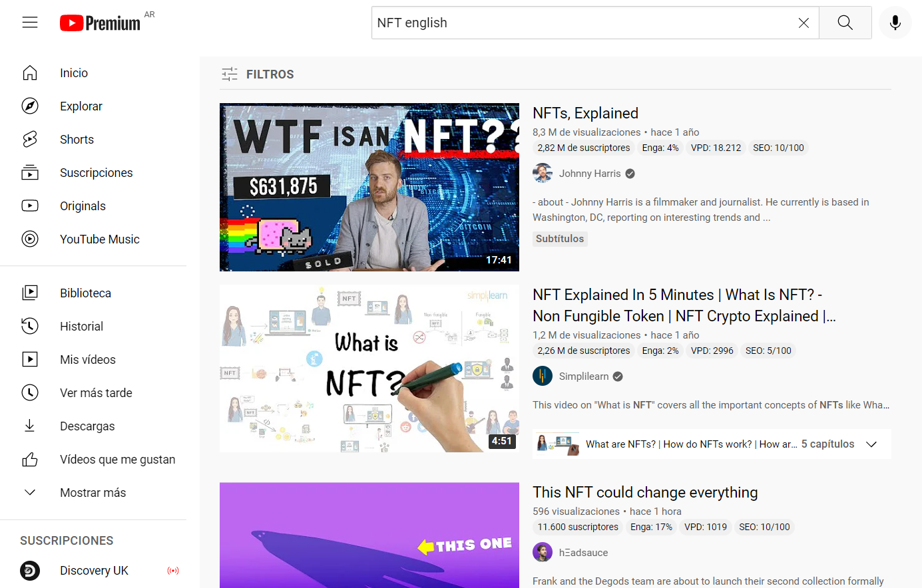Open Historial from the sidebar
The image size is (922, 588).
(x=81, y=326)
